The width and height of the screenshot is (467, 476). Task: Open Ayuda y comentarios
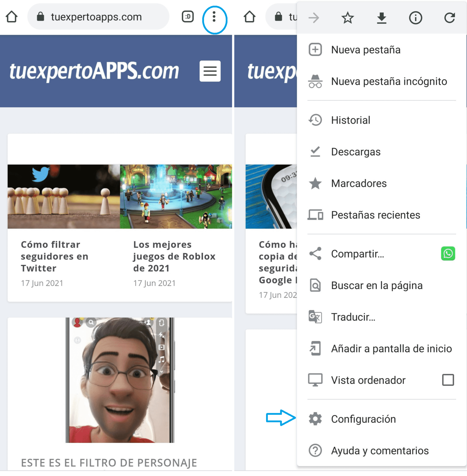point(382,451)
